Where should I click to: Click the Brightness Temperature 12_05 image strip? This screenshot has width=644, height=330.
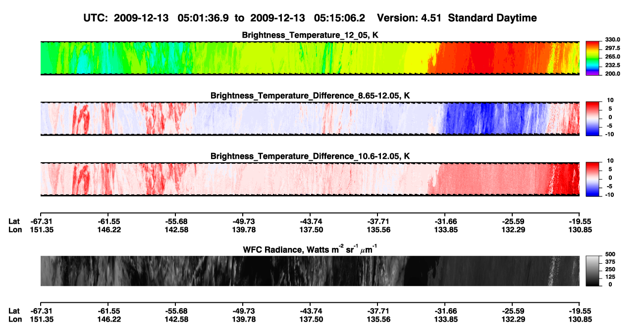[310, 58]
